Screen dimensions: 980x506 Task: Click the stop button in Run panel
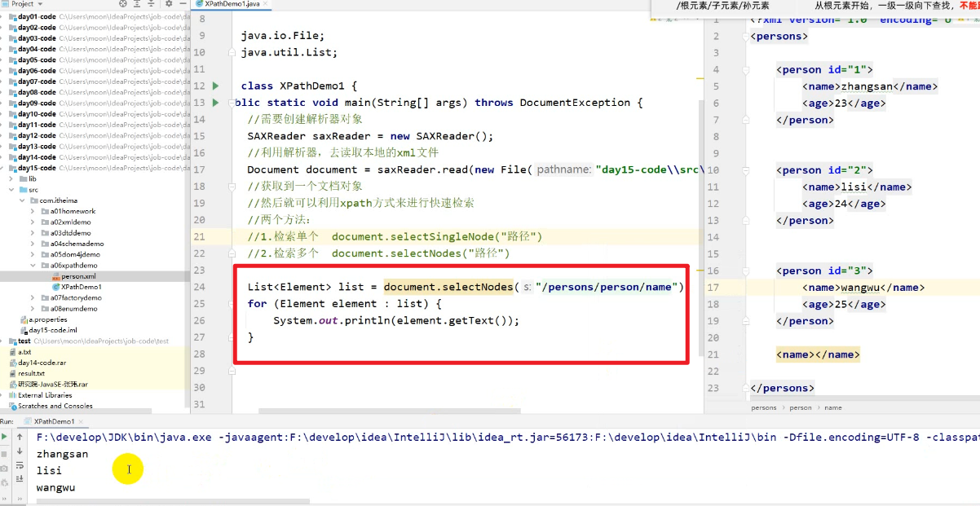tap(6, 453)
